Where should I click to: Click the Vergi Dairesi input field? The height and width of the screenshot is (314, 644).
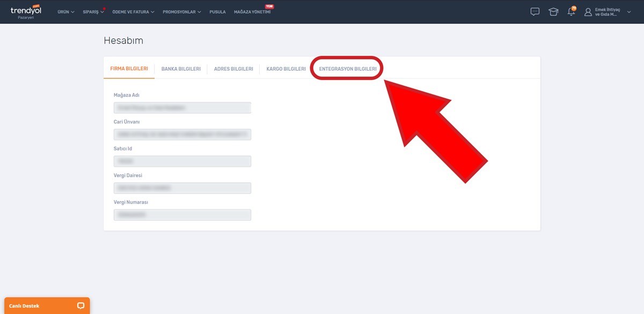pyautogui.click(x=182, y=188)
